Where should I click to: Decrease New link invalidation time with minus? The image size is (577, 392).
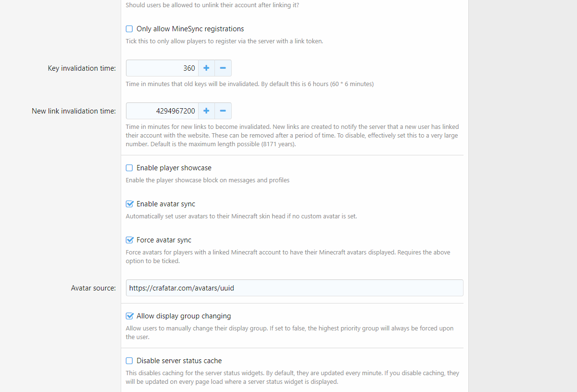click(x=223, y=111)
